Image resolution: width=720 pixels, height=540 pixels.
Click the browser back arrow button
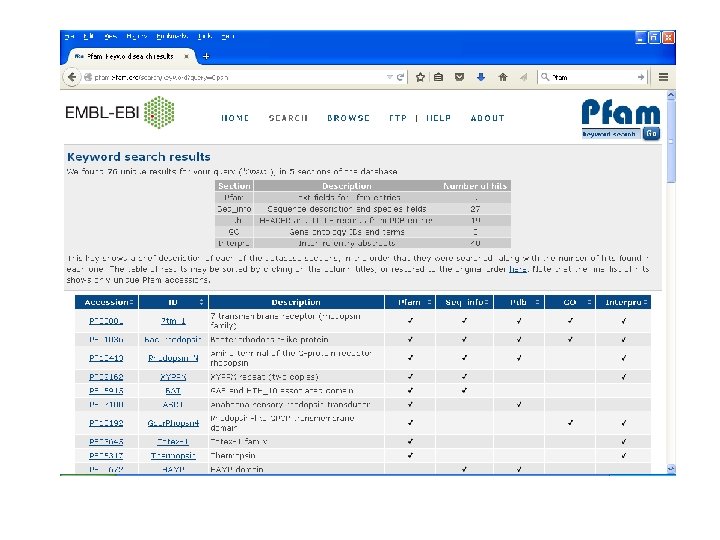(72, 77)
